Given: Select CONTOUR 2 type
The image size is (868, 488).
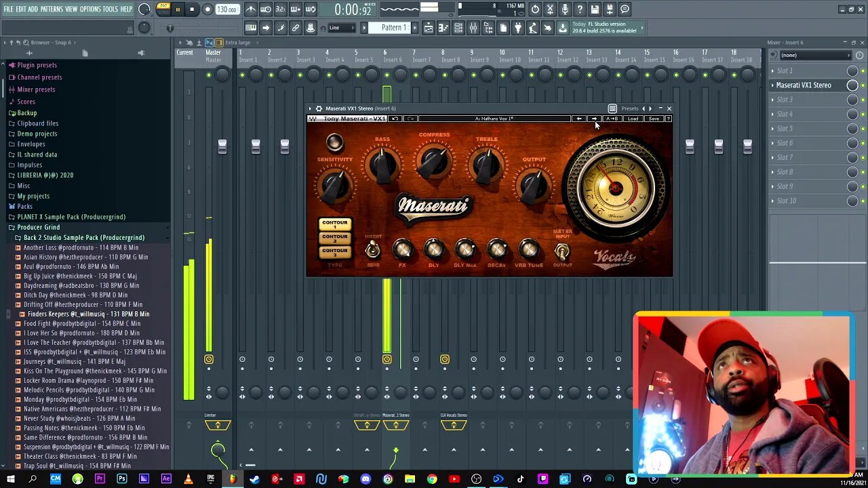Looking at the screenshot, I should point(334,237).
